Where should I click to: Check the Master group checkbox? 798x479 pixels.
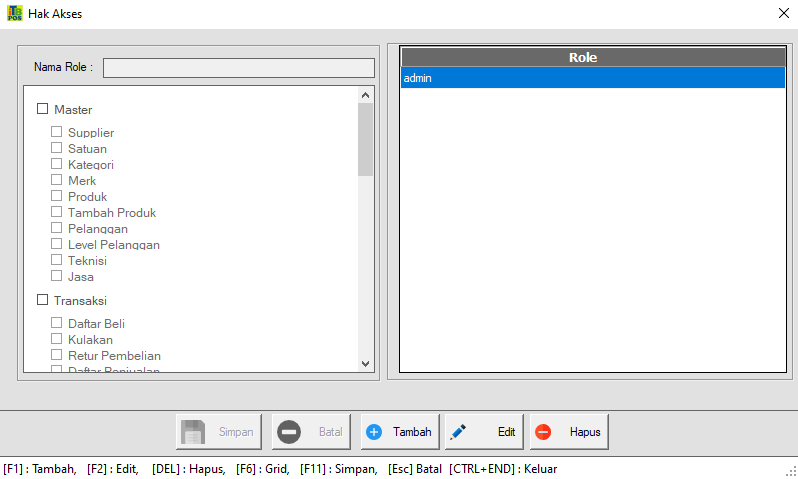[43, 109]
